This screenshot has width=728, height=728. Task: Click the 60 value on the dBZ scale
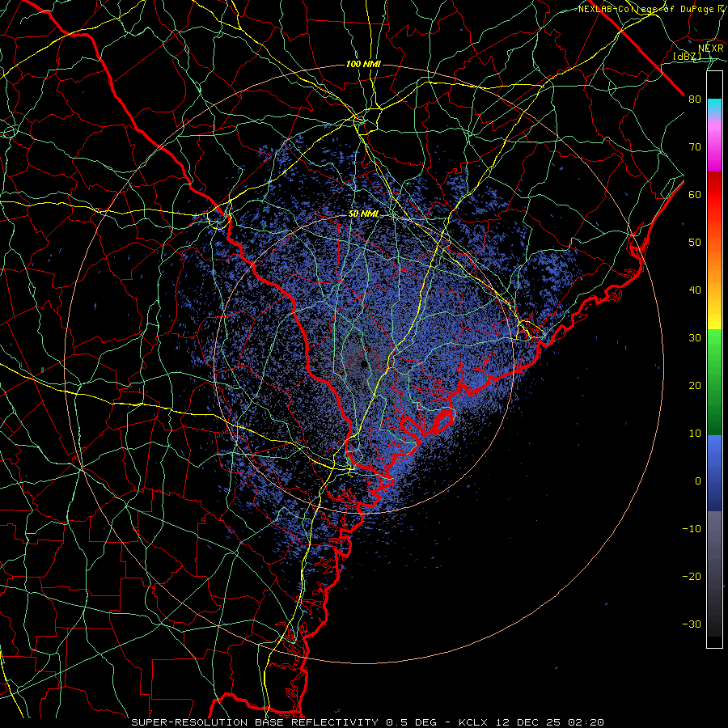(695, 194)
